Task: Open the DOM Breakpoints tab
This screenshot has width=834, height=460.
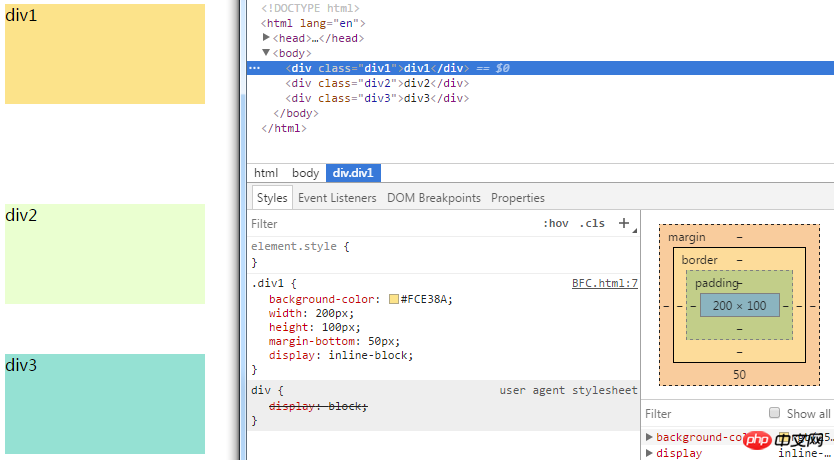Action: point(433,198)
